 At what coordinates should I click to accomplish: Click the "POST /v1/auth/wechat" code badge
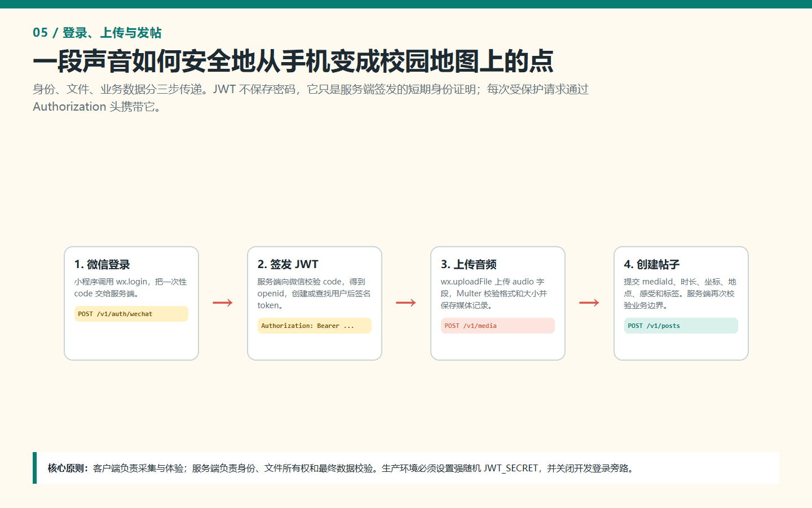pyautogui.click(x=131, y=314)
